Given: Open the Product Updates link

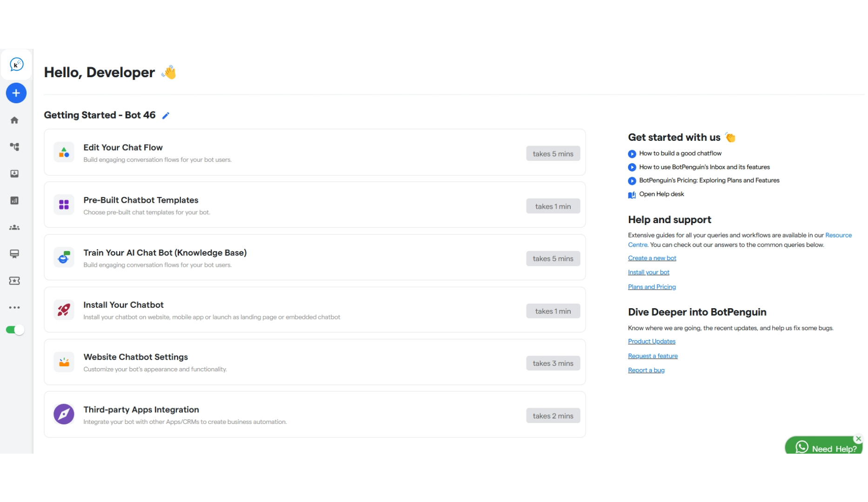Looking at the screenshot, I should pyautogui.click(x=651, y=342).
